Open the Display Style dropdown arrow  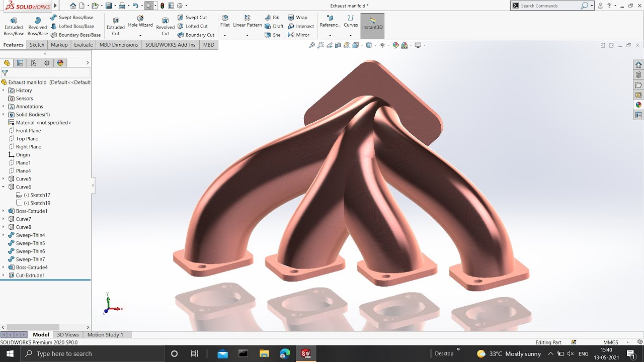click(x=375, y=45)
